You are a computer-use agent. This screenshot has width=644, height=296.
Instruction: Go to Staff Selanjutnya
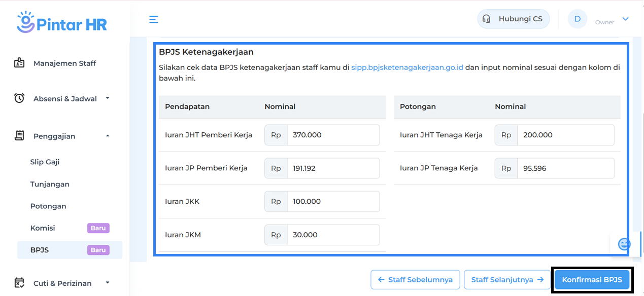pyautogui.click(x=507, y=280)
